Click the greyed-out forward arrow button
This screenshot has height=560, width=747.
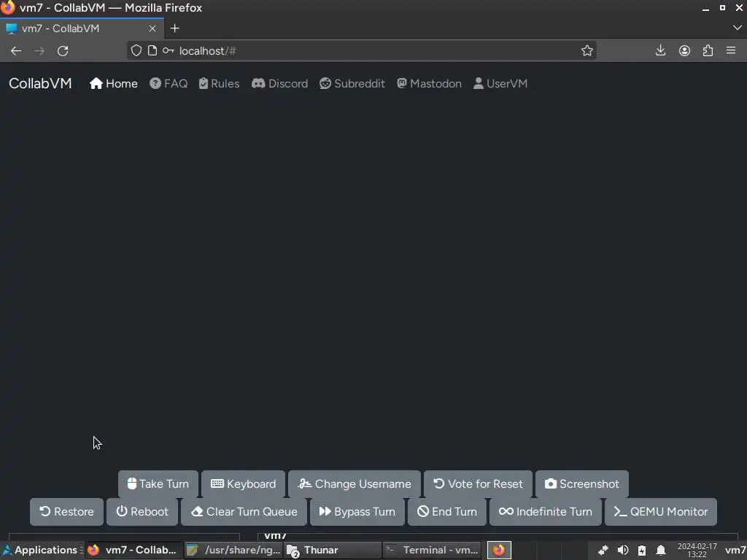click(x=39, y=51)
